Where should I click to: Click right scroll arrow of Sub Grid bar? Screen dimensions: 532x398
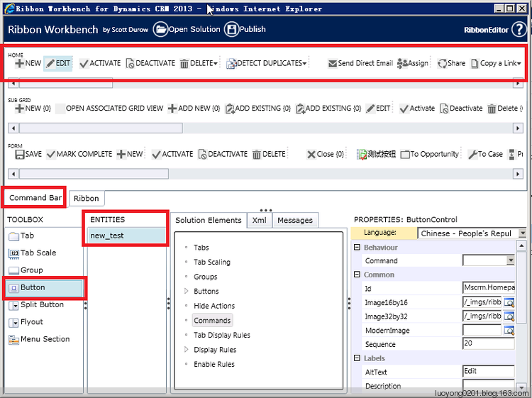(x=518, y=128)
